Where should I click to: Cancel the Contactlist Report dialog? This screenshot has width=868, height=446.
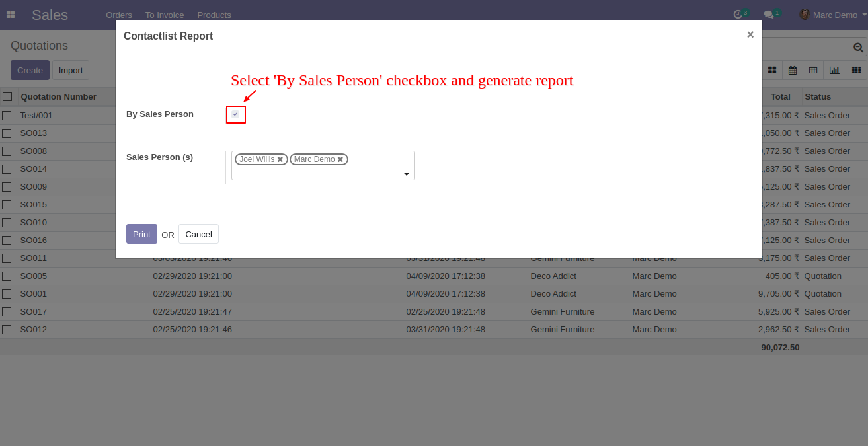[198, 234]
